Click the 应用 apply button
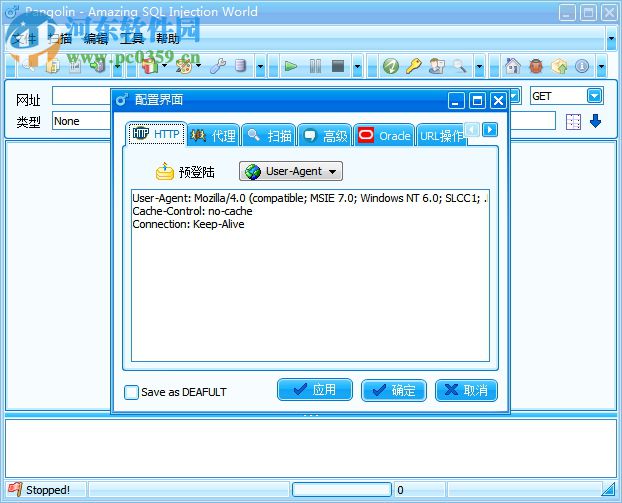 pyautogui.click(x=315, y=390)
